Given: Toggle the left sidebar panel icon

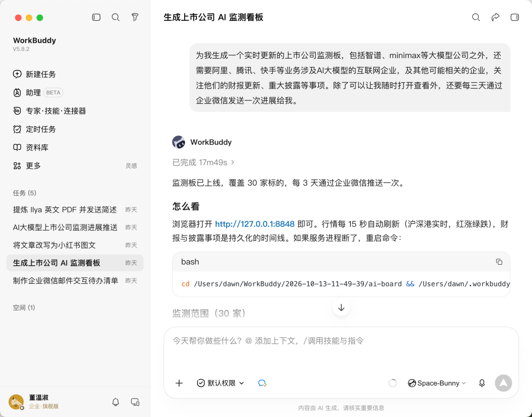Looking at the screenshot, I should click(x=97, y=17).
